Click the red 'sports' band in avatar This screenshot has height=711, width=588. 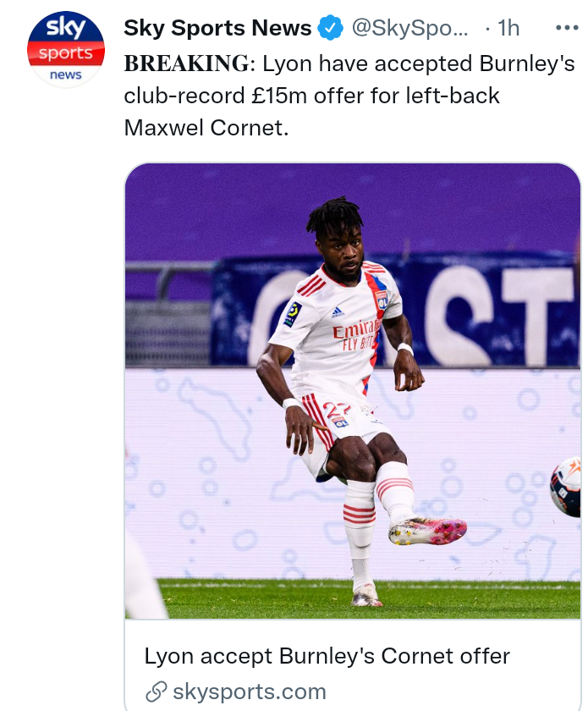(x=66, y=53)
